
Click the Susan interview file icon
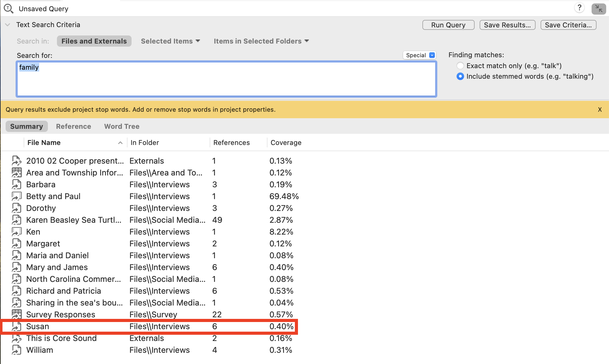tap(16, 326)
